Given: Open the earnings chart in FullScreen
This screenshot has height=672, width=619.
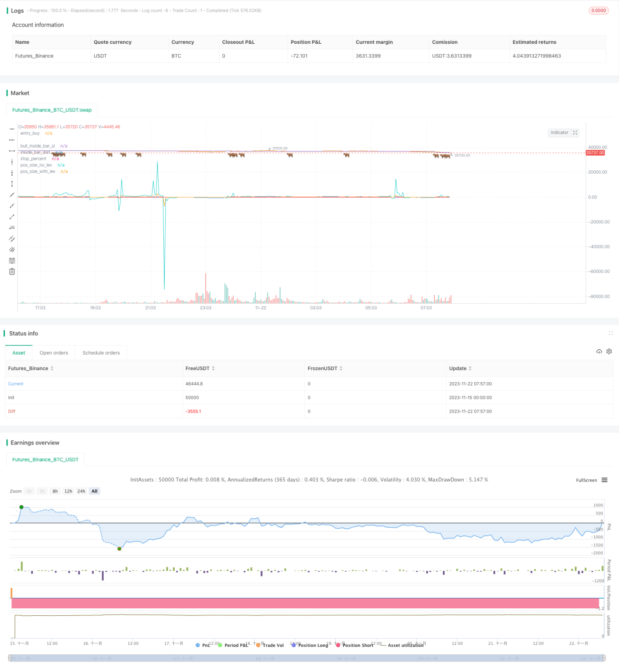Looking at the screenshot, I should (x=586, y=480).
